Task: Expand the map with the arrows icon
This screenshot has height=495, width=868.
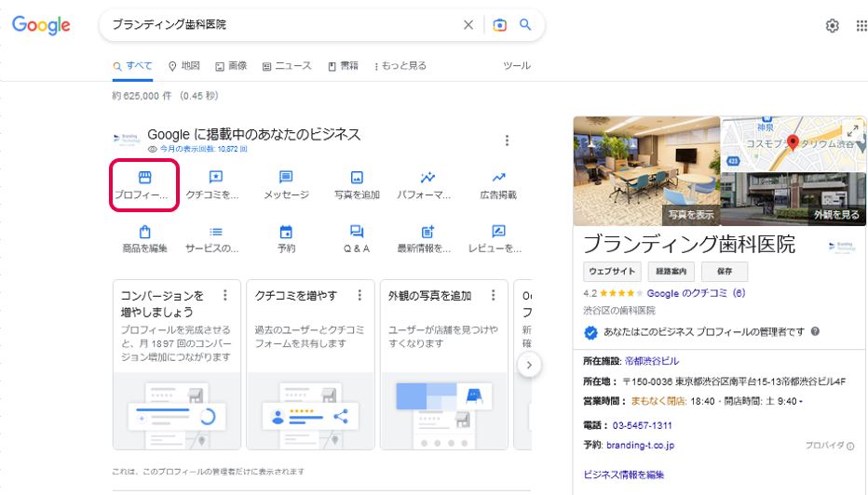Action: [x=852, y=130]
